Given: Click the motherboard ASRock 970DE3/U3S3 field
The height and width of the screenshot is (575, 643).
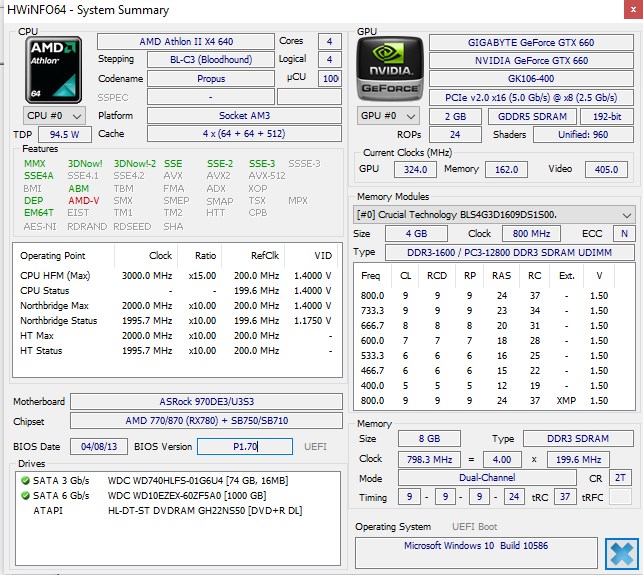Looking at the screenshot, I should (206, 402).
